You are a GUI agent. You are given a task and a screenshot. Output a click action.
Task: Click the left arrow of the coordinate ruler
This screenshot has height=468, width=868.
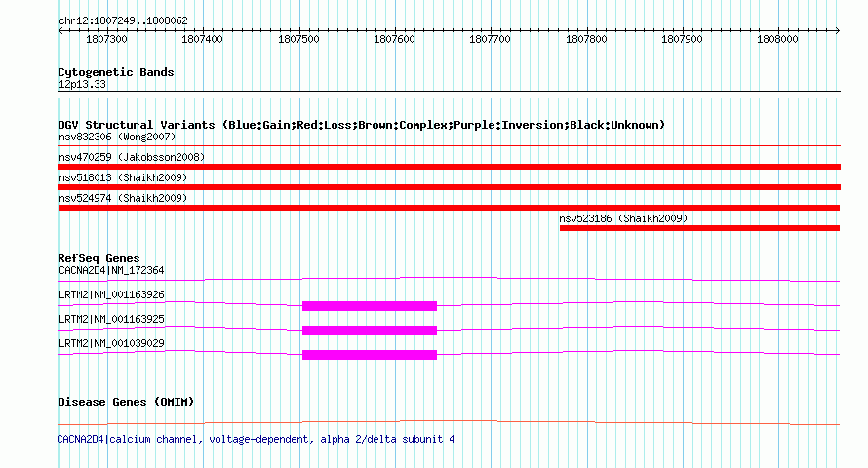(60, 31)
